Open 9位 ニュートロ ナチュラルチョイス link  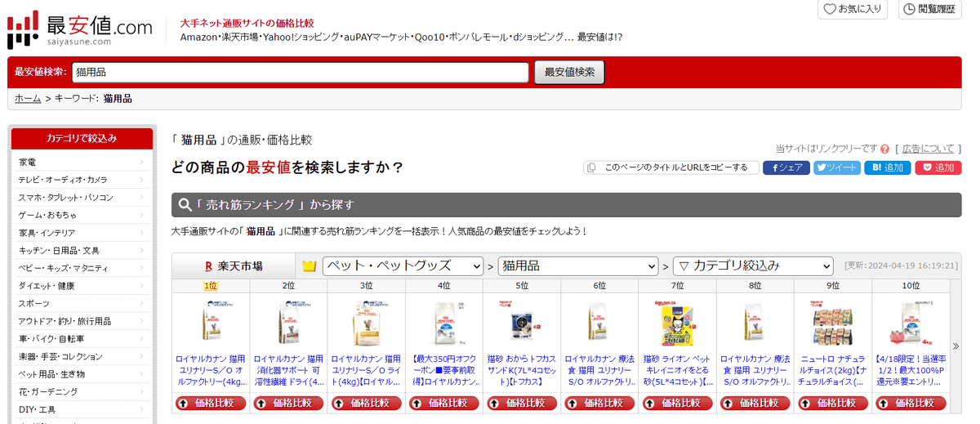(833, 370)
